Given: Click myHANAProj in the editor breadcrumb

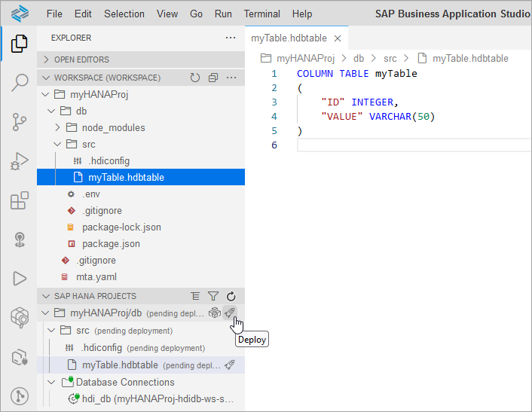Looking at the screenshot, I should pyautogui.click(x=305, y=59).
